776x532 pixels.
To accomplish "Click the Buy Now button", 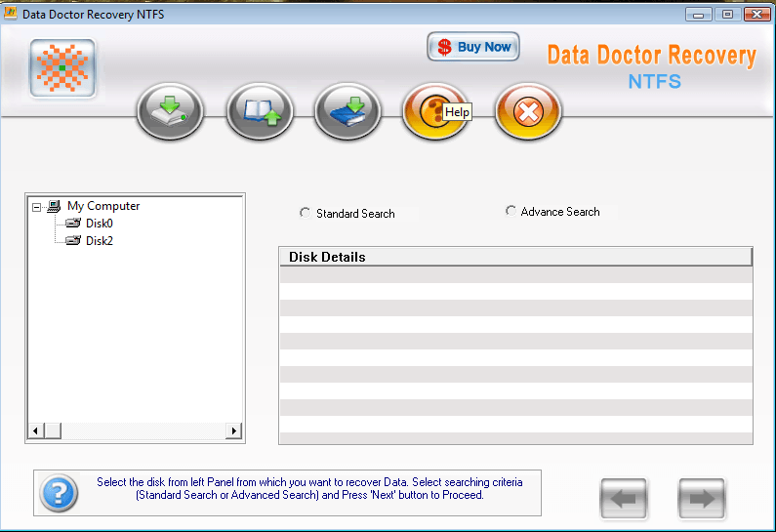I will coord(473,47).
